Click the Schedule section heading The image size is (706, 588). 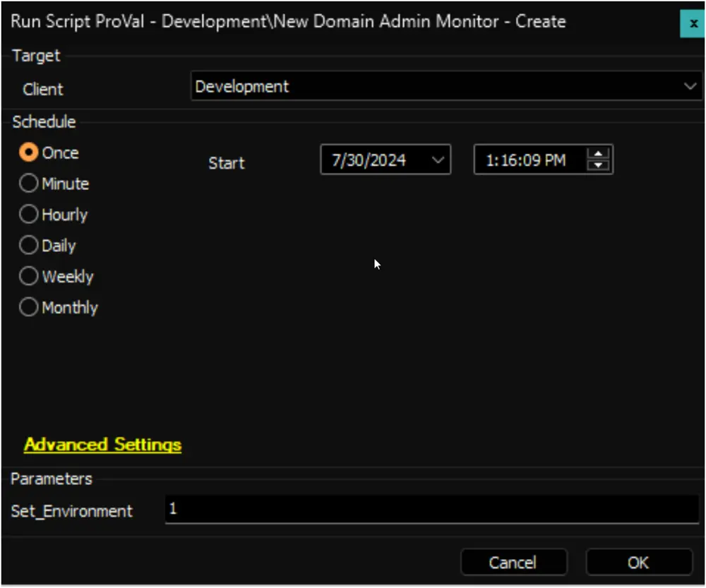click(x=44, y=122)
